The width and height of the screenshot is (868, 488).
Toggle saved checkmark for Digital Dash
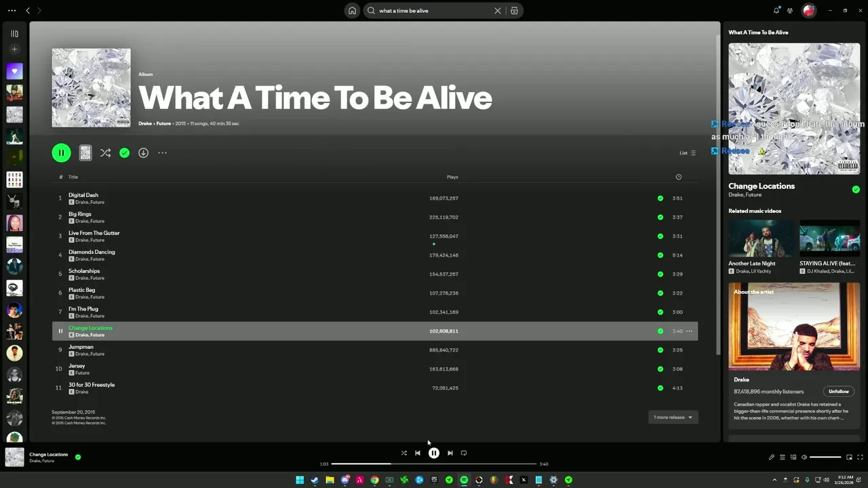pyautogui.click(x=660, y=199)
